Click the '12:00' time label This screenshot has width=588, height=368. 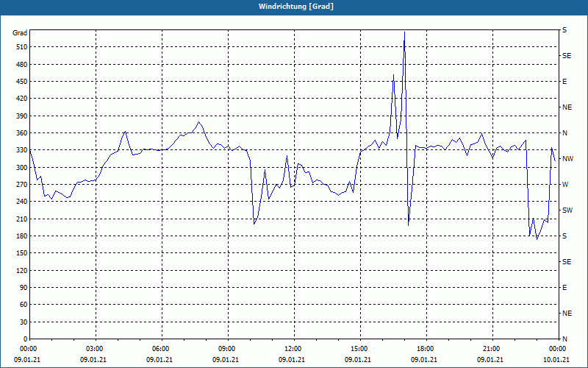(293, 348)
